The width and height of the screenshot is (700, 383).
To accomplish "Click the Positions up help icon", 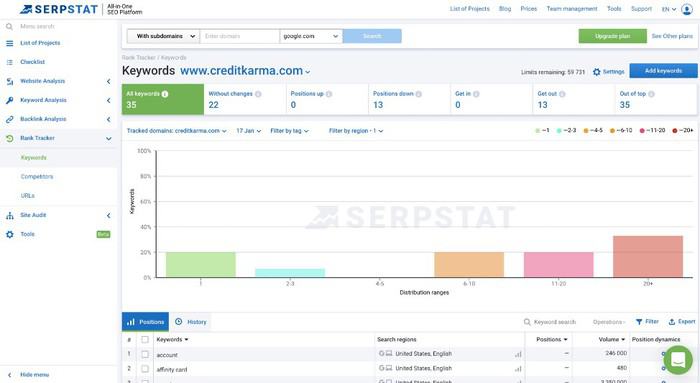I will (329, 94).
